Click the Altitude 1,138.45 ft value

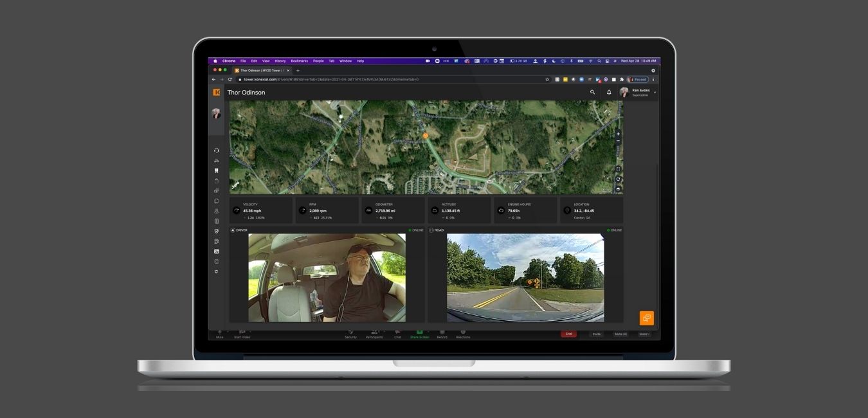pyautogui.click(x=451, y=210)
